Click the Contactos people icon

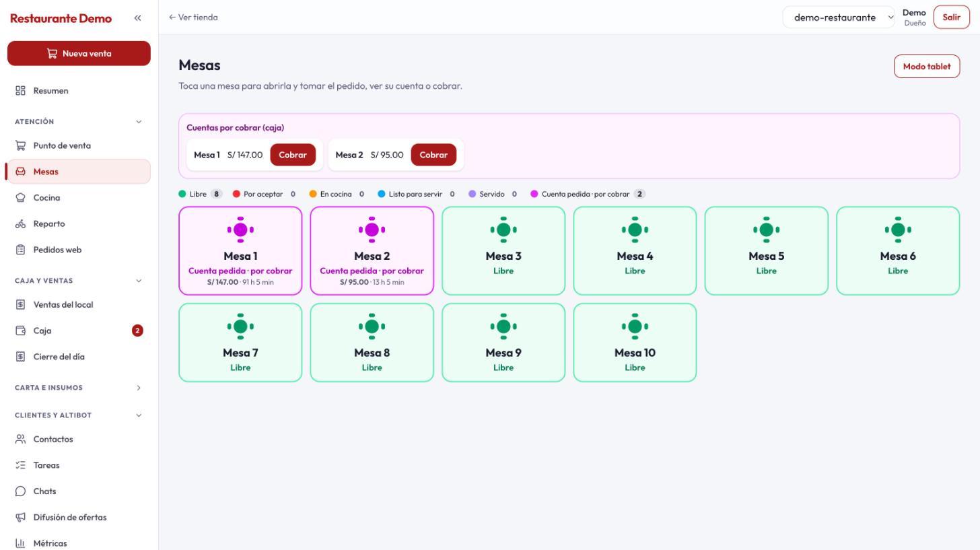20,440
